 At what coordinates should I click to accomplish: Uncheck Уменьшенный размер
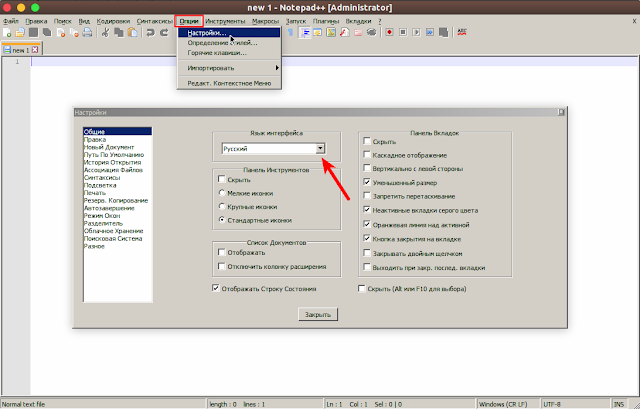tap(367, 182)
